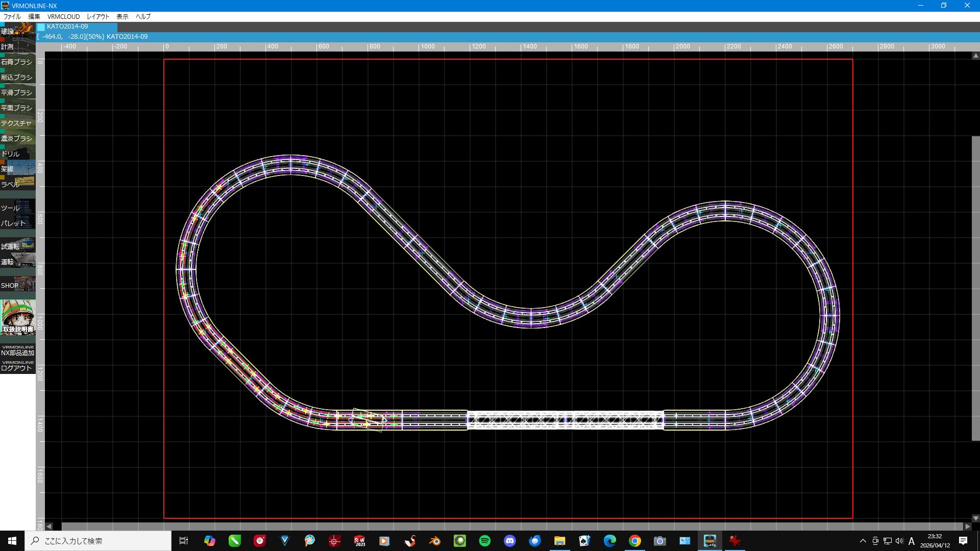
Task: Click the NX部品追加 button
Action: [18, 351]
